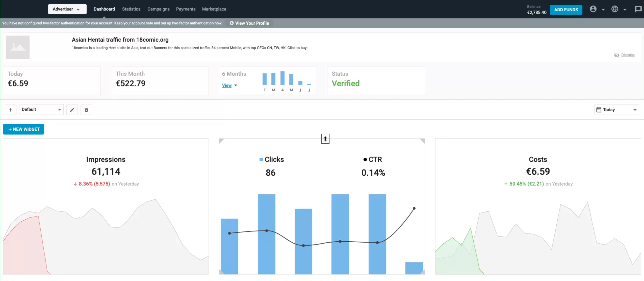This screenshot has width=644, height=281.
Task: Open the Default dashboard selector
Action: coord(41,110)
